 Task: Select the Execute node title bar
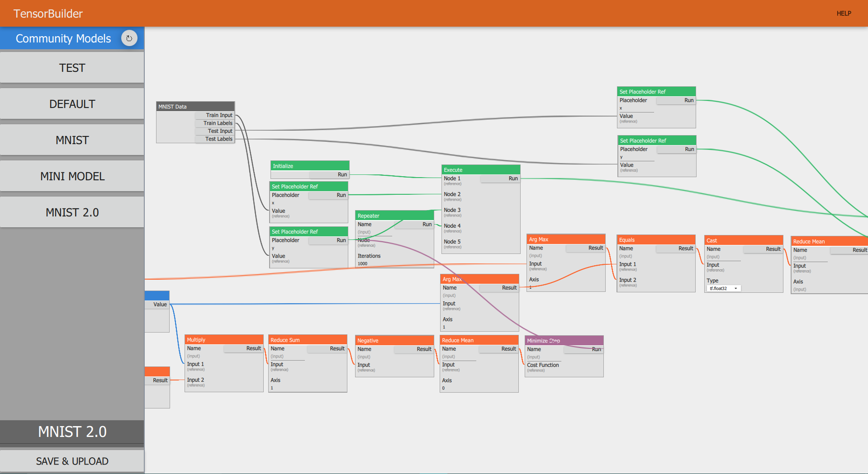tap(481, 170)
